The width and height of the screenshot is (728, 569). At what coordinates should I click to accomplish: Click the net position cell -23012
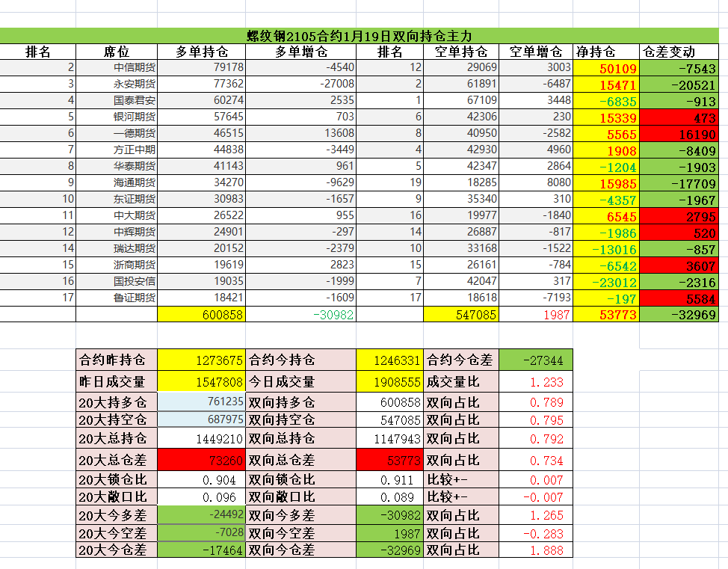[606, 282]
